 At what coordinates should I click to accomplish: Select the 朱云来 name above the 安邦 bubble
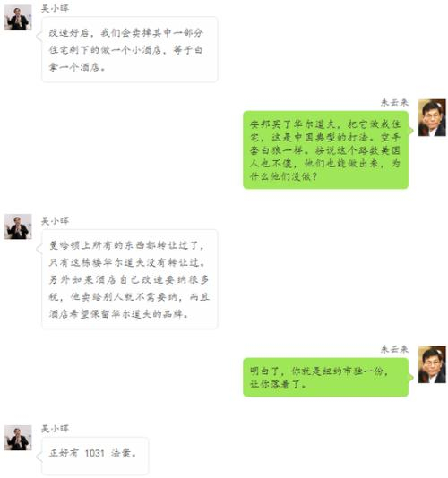[x=394, y=102]
